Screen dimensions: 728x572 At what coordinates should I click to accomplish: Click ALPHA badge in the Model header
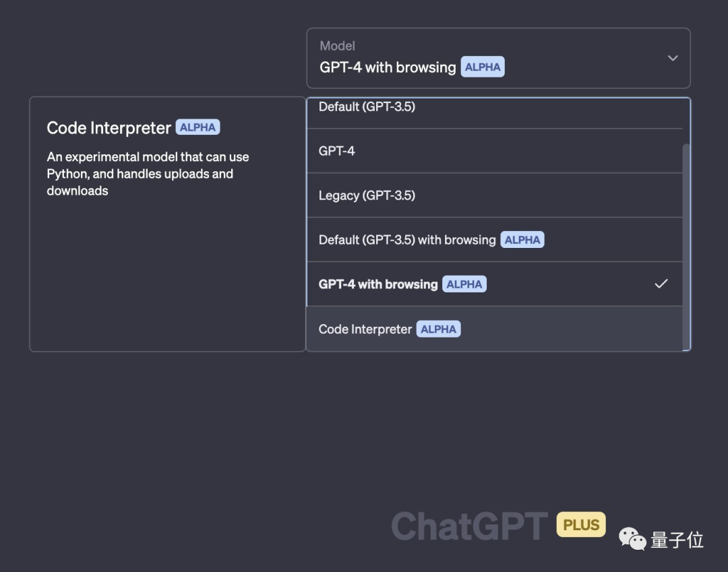[x=483, y=67]
